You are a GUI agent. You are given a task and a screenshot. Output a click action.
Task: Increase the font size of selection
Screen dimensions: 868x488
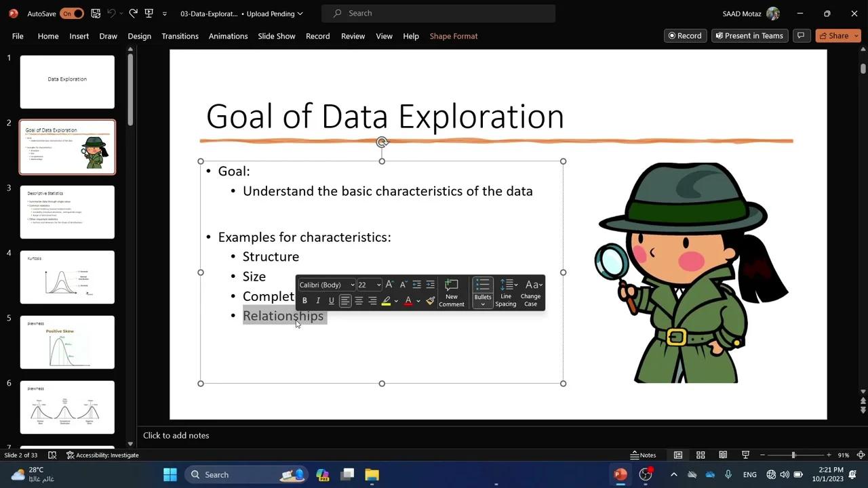(x=390, y=285)
